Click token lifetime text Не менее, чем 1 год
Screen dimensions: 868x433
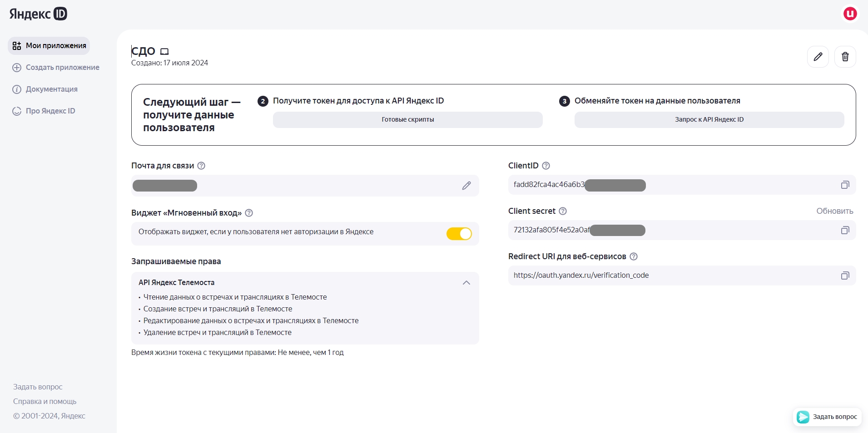click(x=311, y=352)
